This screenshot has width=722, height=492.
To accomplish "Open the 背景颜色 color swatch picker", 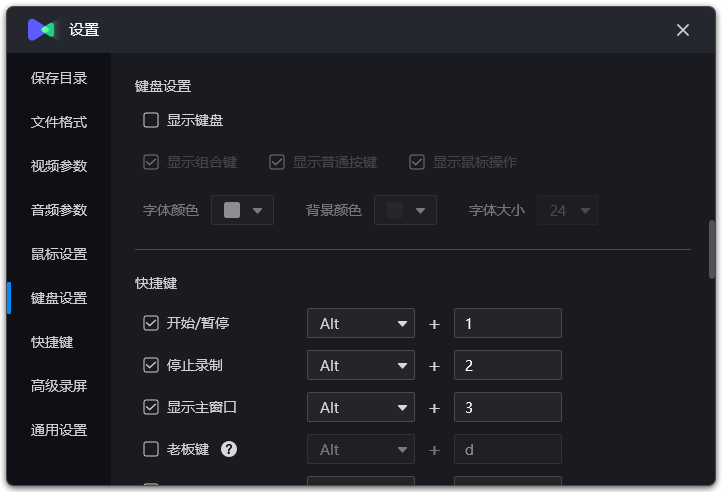I will (x=405, y=210).
